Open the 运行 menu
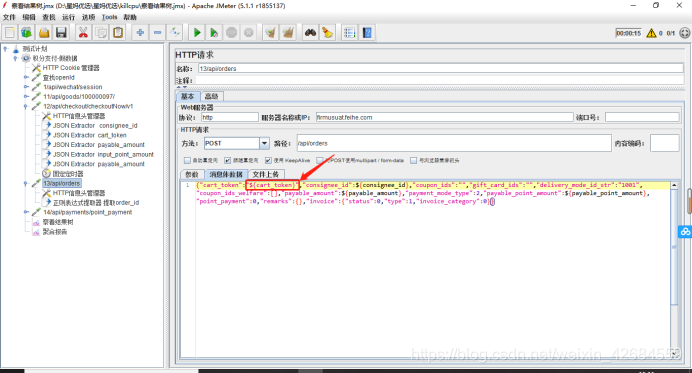 coord(68,17)
